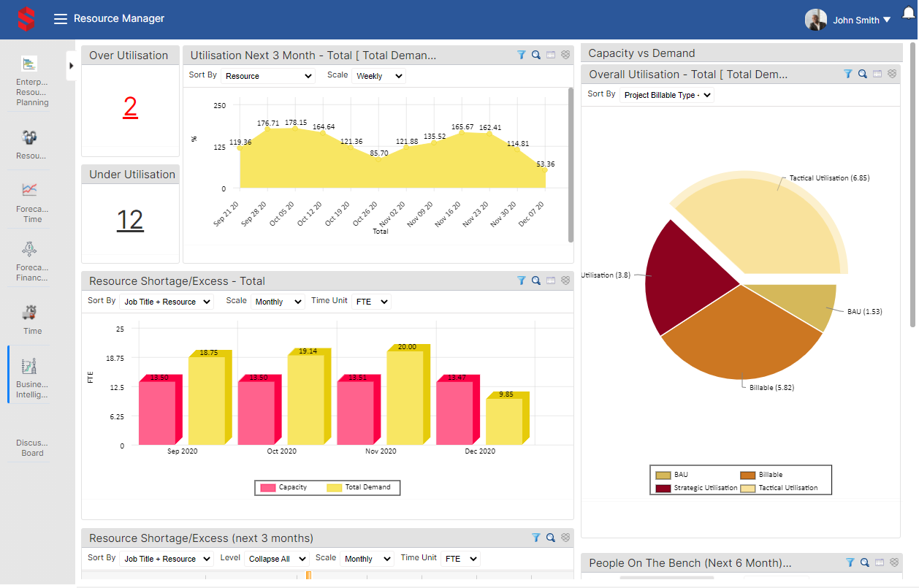Open Enterprise Resource Planning sidebar icon
Screen dimensions: 919x588
point(32,81)
